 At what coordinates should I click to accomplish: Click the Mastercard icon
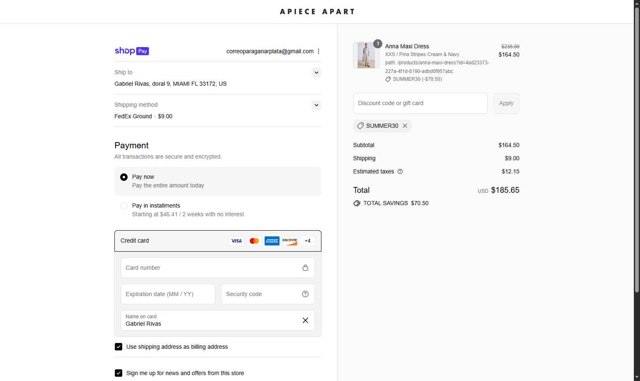pyautogui.click(x=254, y=241)
